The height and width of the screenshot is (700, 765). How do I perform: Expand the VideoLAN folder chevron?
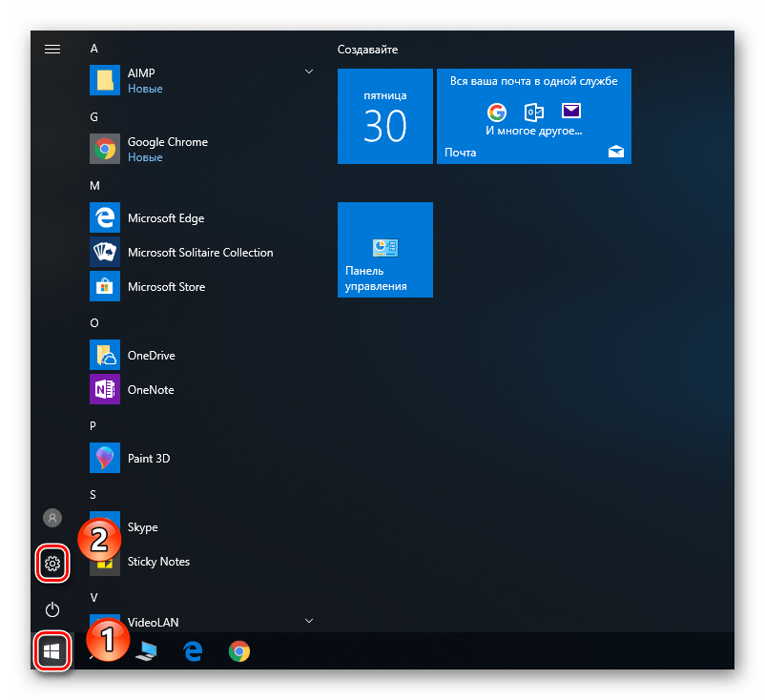(309, 621)
